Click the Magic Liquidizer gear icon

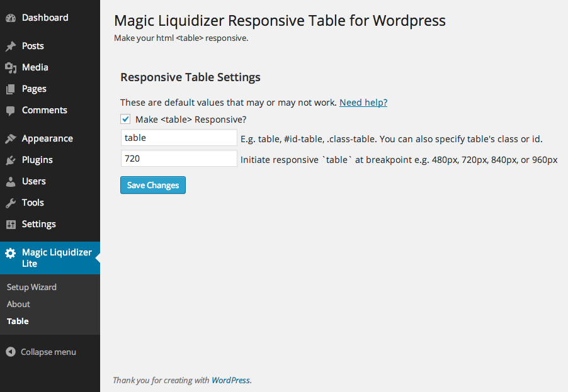[11, 253]
